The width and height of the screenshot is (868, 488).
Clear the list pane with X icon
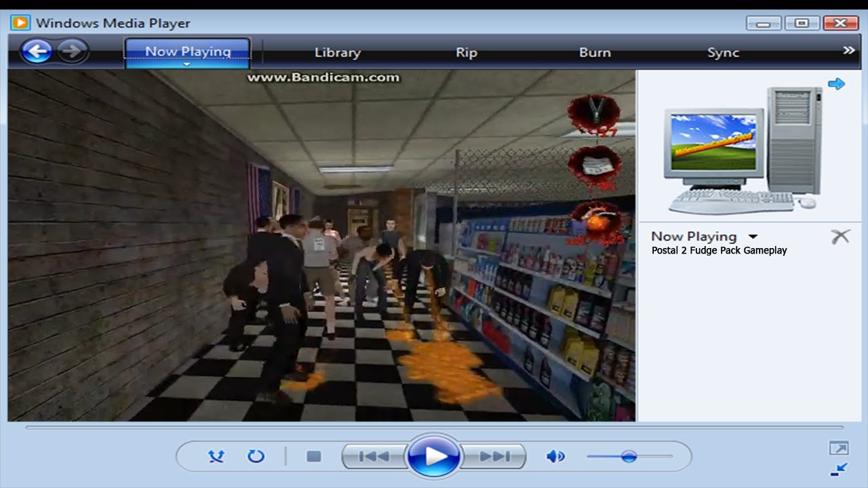[840, 237]
